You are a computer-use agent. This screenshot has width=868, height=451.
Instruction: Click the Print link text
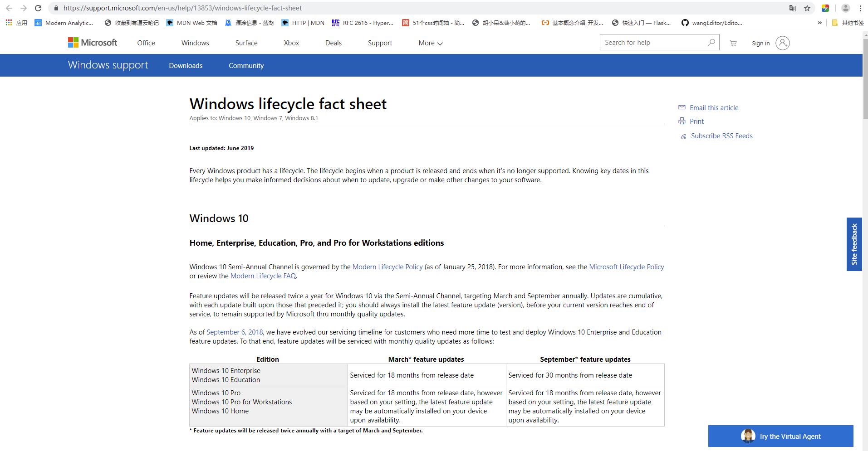point(696,121)
